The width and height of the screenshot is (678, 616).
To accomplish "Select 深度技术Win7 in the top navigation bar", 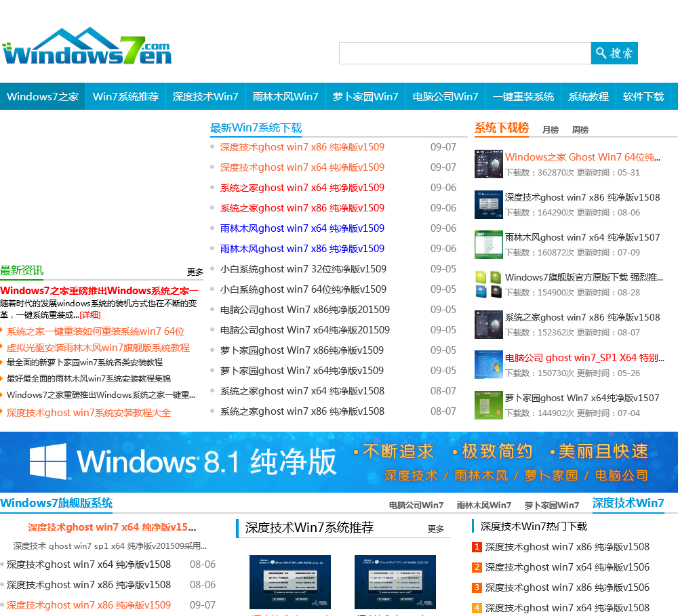I will (205, 96).
